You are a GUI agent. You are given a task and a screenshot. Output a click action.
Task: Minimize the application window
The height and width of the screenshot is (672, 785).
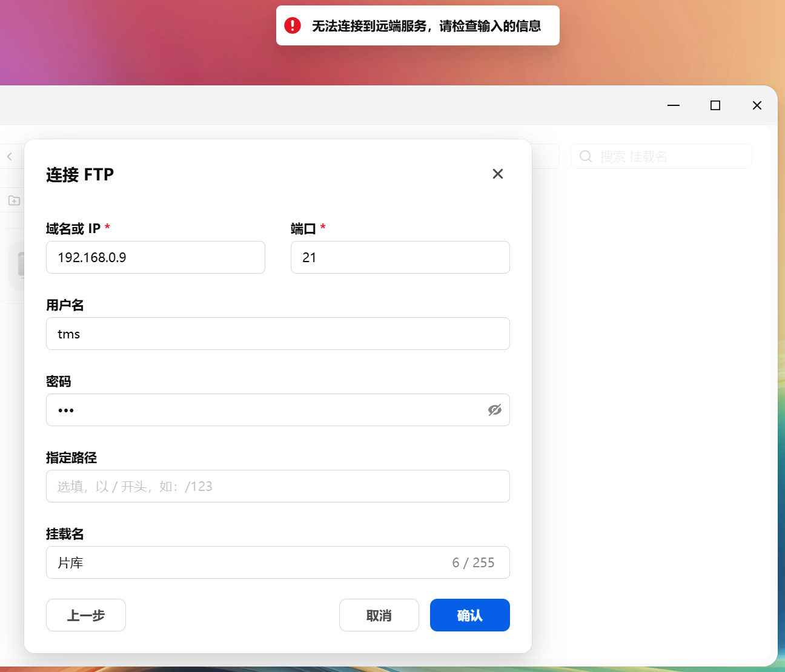[673, 105]
